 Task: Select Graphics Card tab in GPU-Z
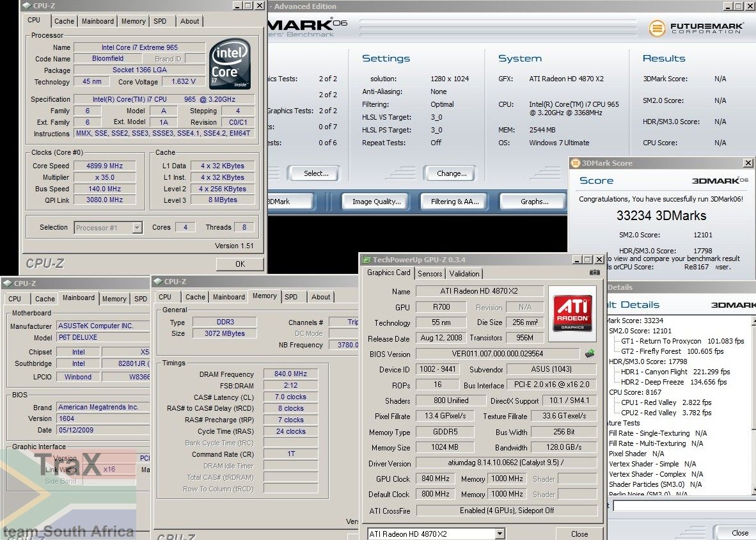click(x=389, y=273)
